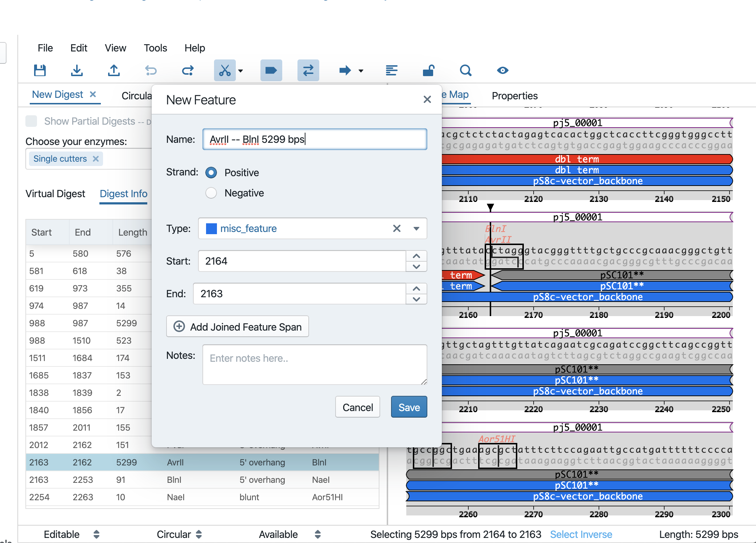Click the Cancel button

coord(358,407)
